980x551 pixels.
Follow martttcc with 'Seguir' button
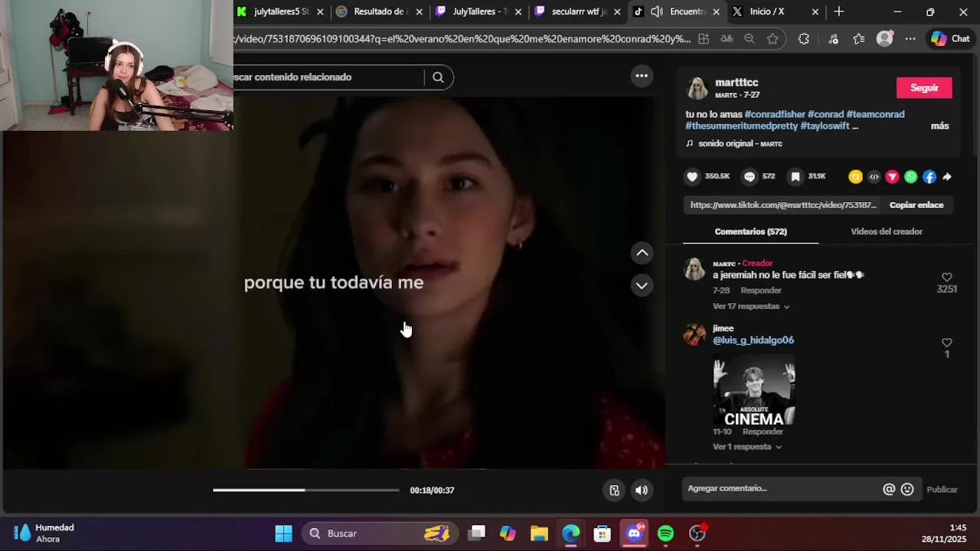pyautogui.click(x=924, y=88)
